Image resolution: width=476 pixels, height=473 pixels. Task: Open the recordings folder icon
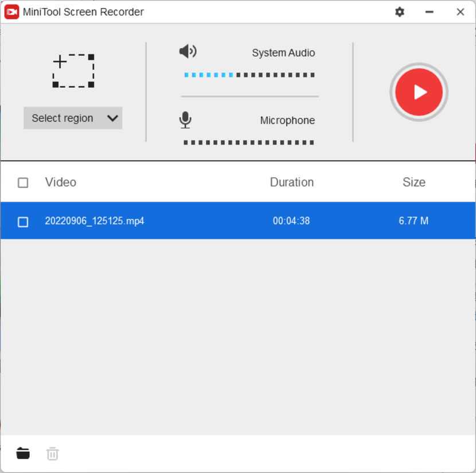23,453
